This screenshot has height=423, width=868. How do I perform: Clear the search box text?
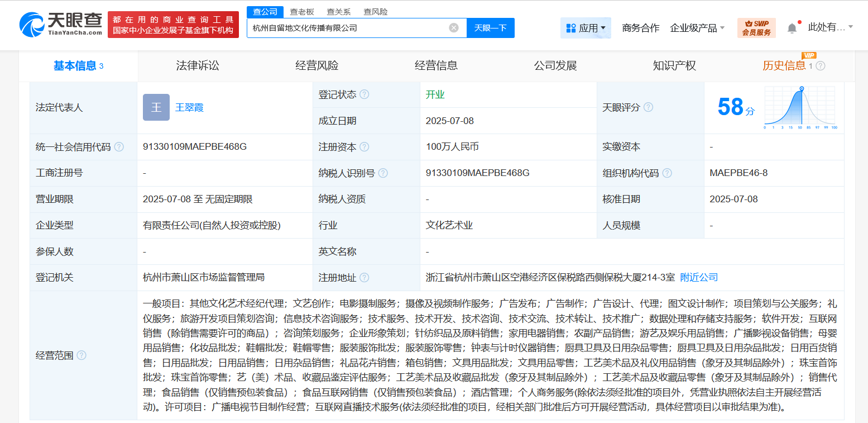(454, 28)
